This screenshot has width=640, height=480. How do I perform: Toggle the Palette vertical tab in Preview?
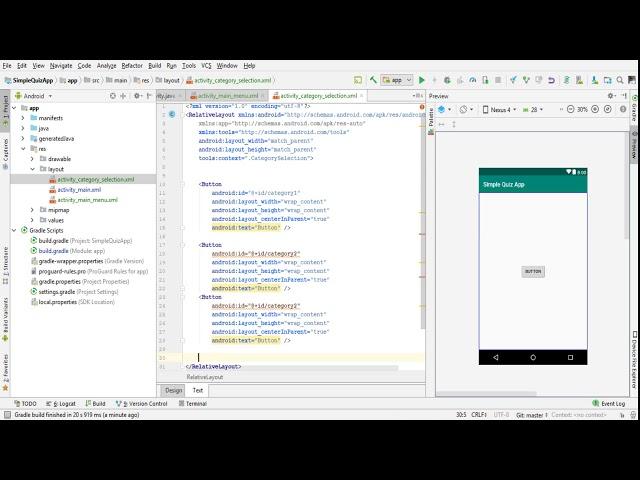431,122
